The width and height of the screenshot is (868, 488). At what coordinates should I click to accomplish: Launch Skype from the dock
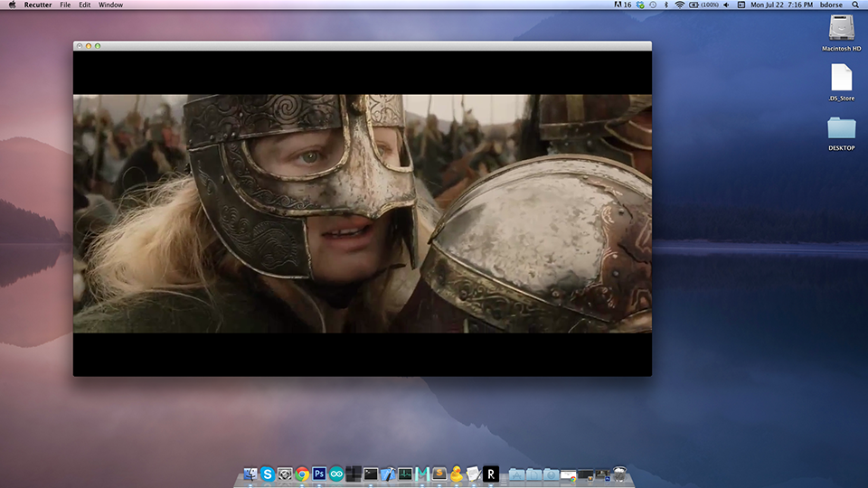[268, 474]
